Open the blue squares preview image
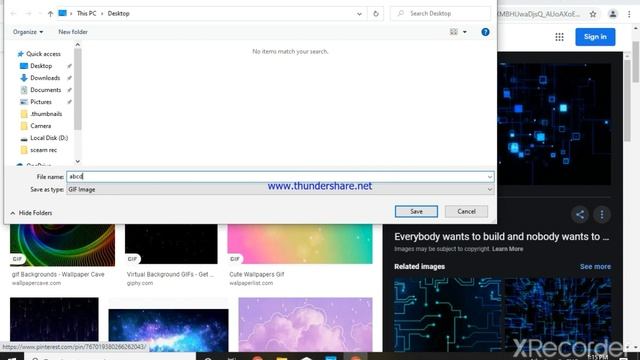640x360 pixels. [554, 124]
